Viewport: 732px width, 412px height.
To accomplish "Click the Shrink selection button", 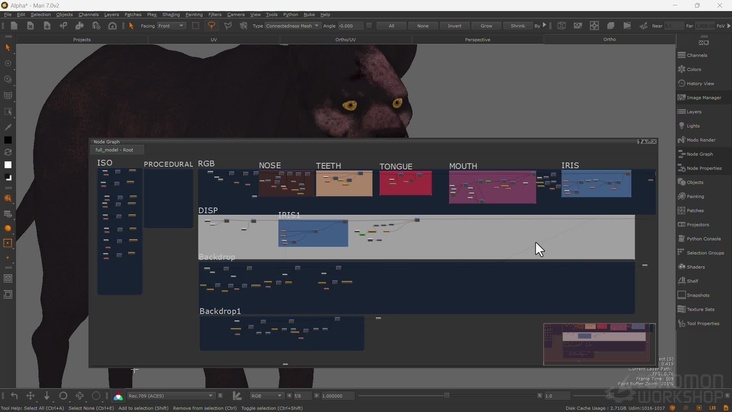I will pos(517,26).
